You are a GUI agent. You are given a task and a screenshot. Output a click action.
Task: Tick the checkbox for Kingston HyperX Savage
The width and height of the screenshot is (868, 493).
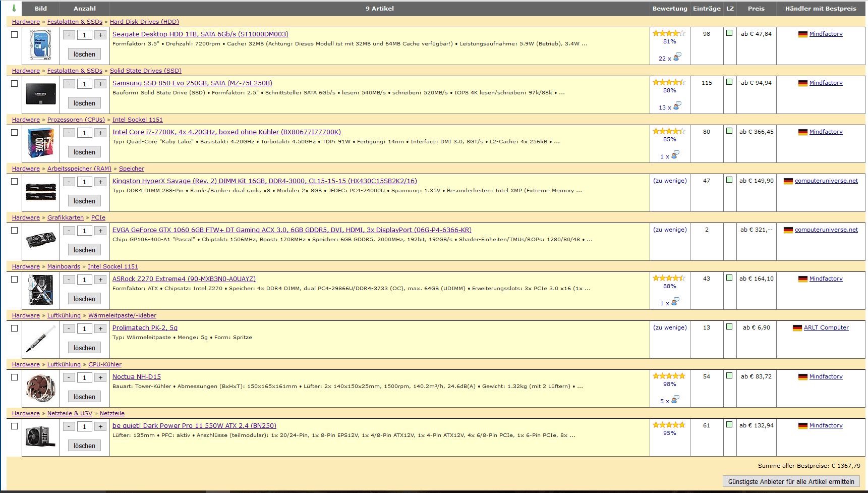14,181
